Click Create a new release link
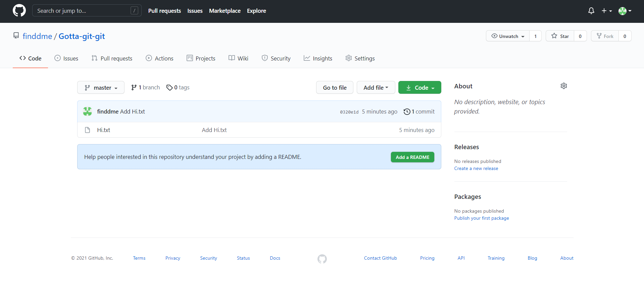The image size is (644, 302). [x=476, y=168]
